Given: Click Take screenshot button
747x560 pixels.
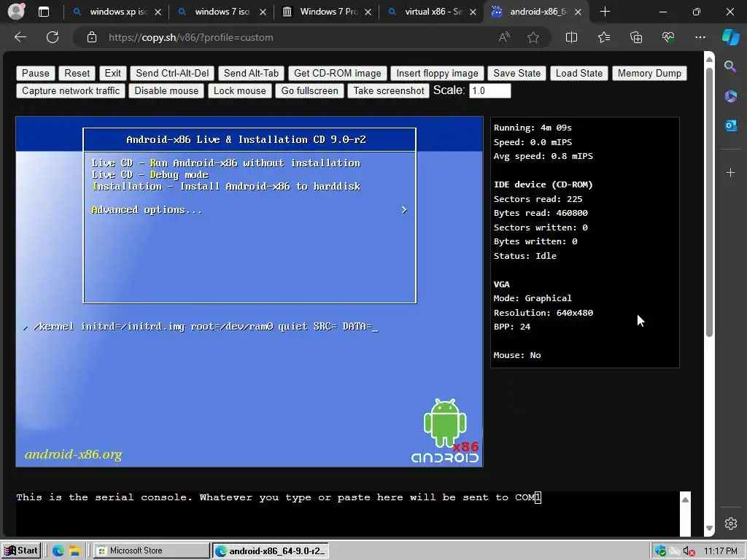Looking at the screenshot, I should (389, 91).
